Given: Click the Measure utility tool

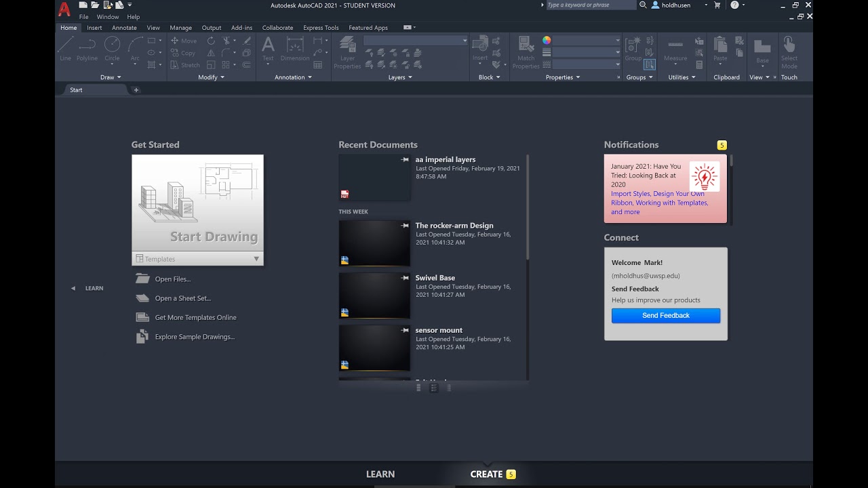Looking at the screenshot, I should [675, 49].
